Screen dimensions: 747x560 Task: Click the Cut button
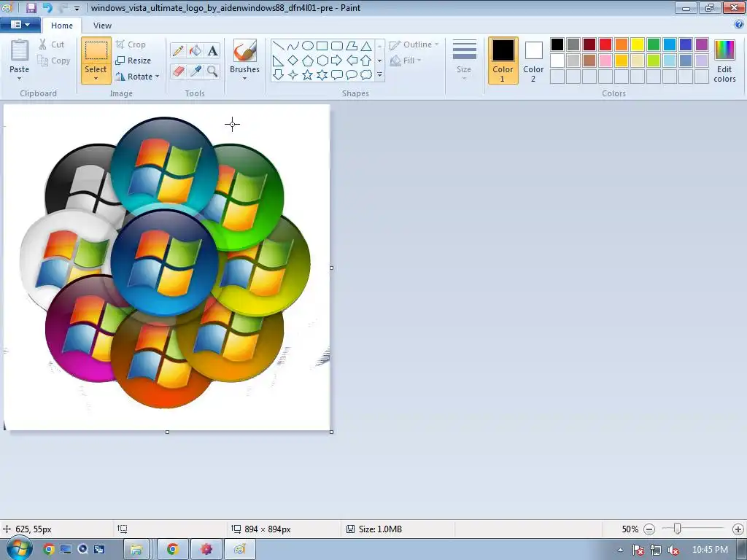(x=52, y=44)
